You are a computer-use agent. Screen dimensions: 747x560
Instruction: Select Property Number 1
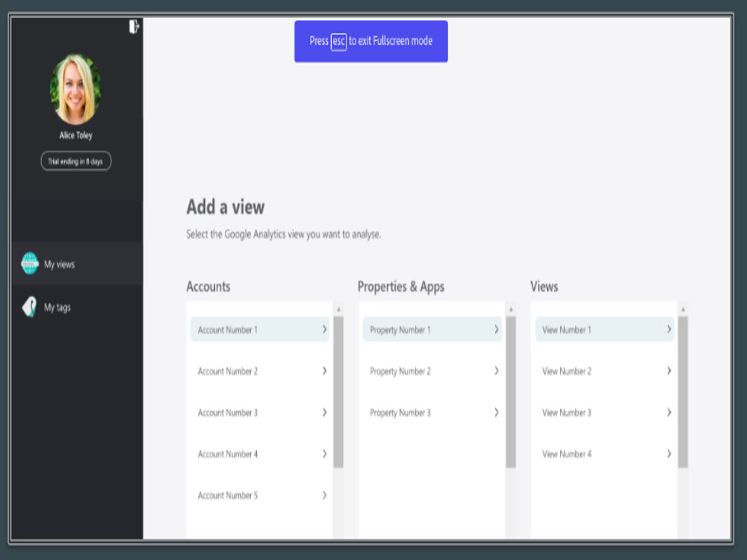click(432, 329)
